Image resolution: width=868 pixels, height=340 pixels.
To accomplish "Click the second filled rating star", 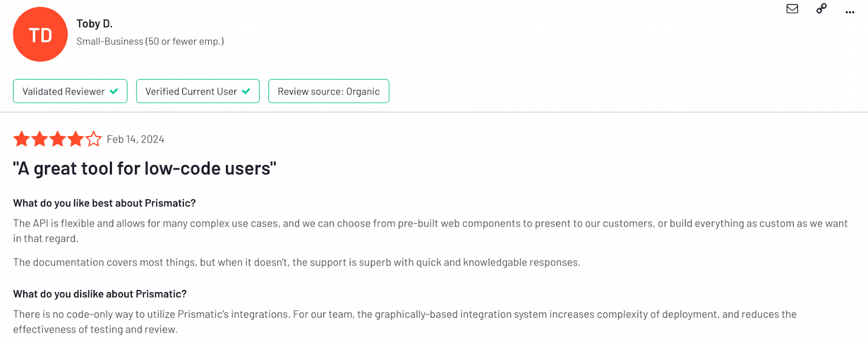I will click(40, 139).
